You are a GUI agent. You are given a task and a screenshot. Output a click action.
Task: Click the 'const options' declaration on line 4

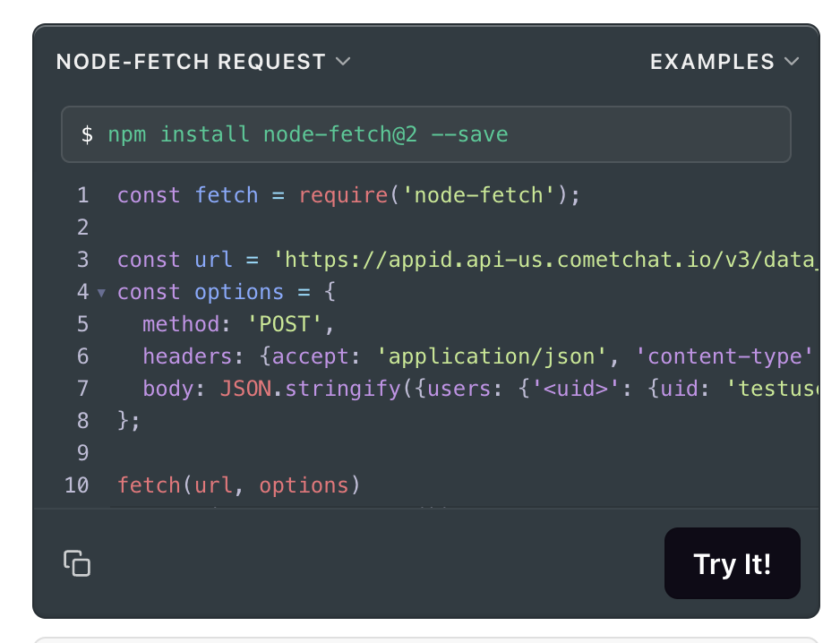pos(201,293)
